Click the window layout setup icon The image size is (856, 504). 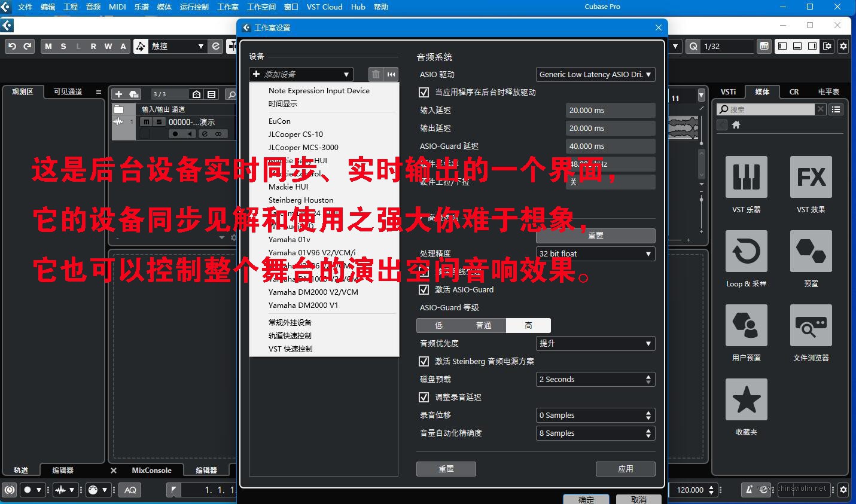(827, 46)
